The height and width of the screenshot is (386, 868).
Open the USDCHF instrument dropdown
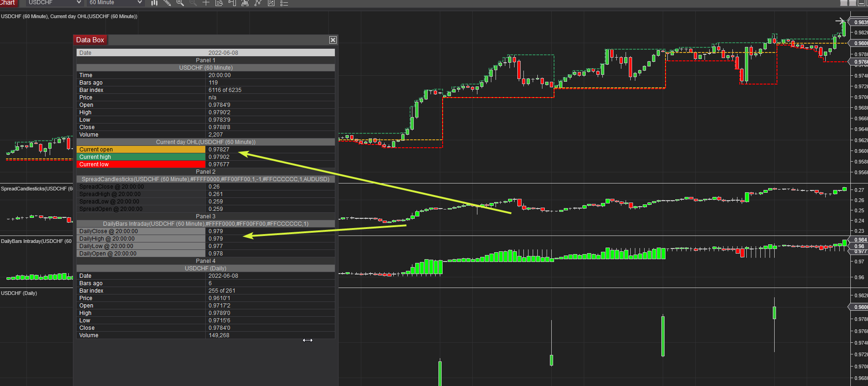pyautogui.click(x=54, y=3)
